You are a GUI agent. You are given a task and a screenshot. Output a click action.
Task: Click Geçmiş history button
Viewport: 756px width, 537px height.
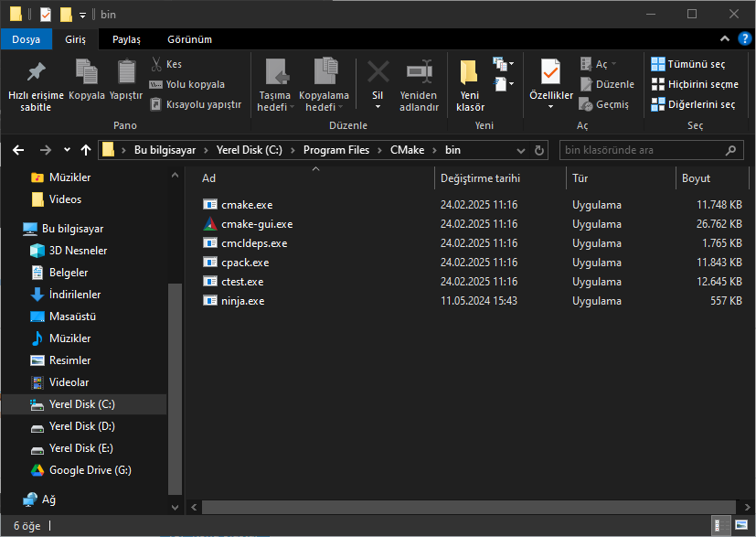pos(604,104)
